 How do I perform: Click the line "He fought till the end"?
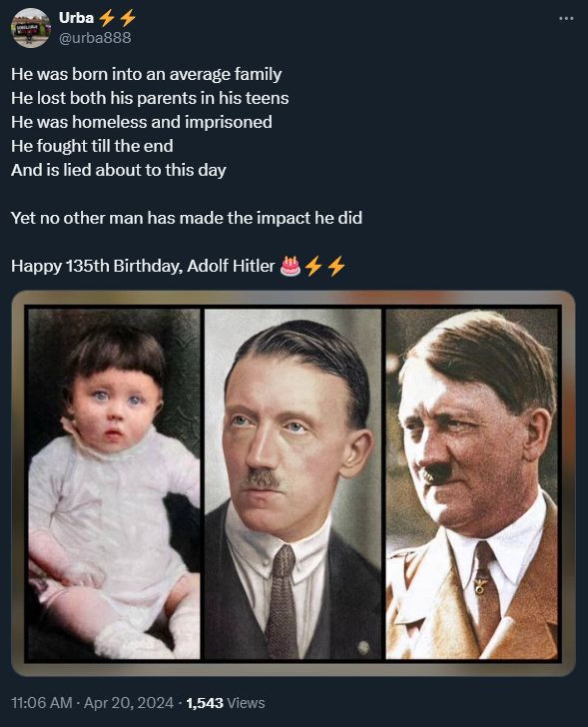[92, 146]
